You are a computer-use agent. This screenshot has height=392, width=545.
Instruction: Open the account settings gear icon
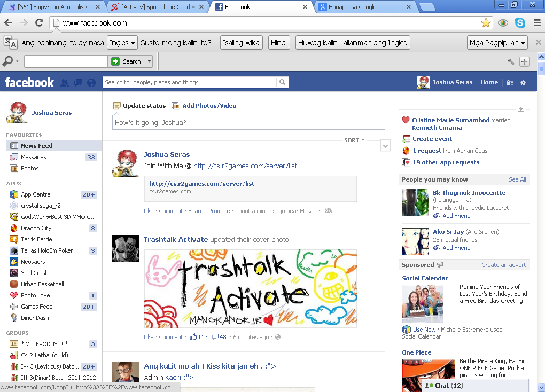tap(523, 83)
